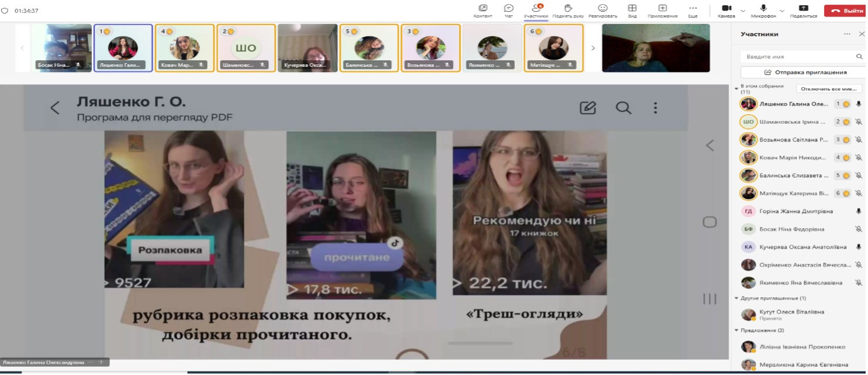Toggle the Микрофон mute state

click(x=763, y=8)
